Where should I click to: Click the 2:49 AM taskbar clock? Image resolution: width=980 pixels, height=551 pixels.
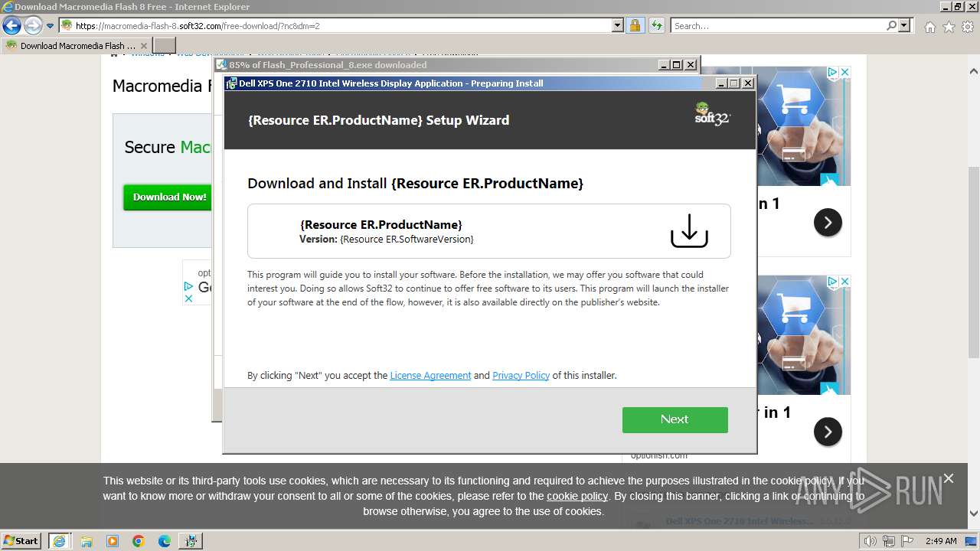point(941,541)
